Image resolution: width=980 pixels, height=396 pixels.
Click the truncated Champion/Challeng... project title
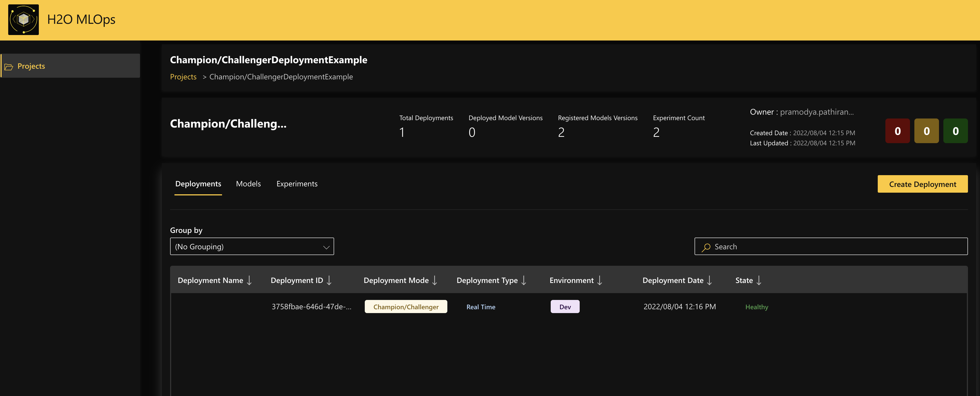pyautogui.click(x=228, y=124)
